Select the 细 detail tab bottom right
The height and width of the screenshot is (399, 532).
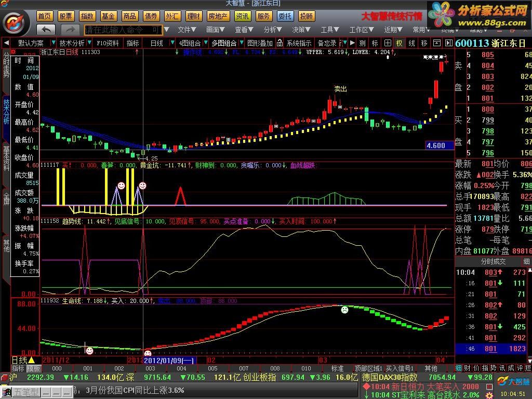[x=458, y=368]
